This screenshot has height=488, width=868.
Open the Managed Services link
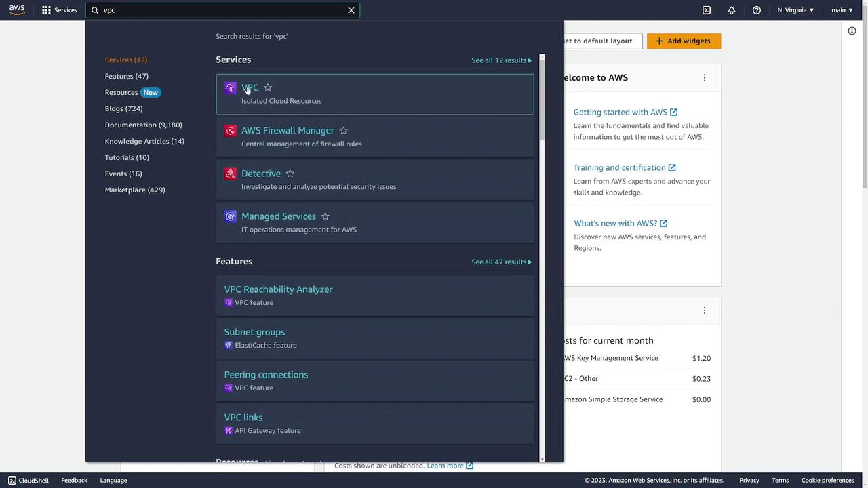pos(279,216)
